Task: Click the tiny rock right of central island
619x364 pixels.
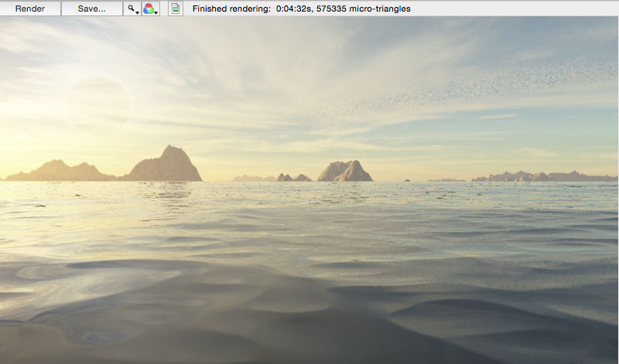Action: coord(407,180)
